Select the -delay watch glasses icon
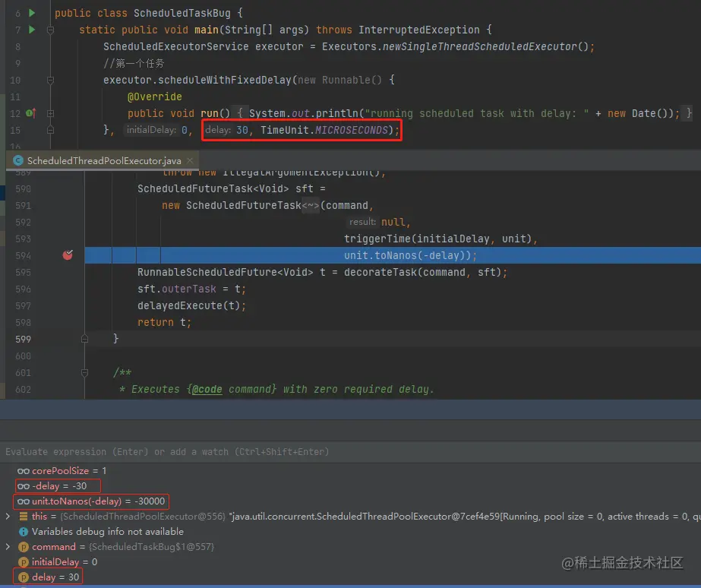 (24, 486)
